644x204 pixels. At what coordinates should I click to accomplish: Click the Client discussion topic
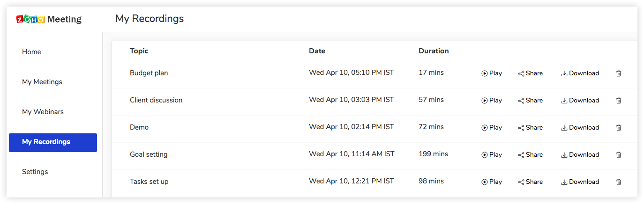[x=156, y=100]
